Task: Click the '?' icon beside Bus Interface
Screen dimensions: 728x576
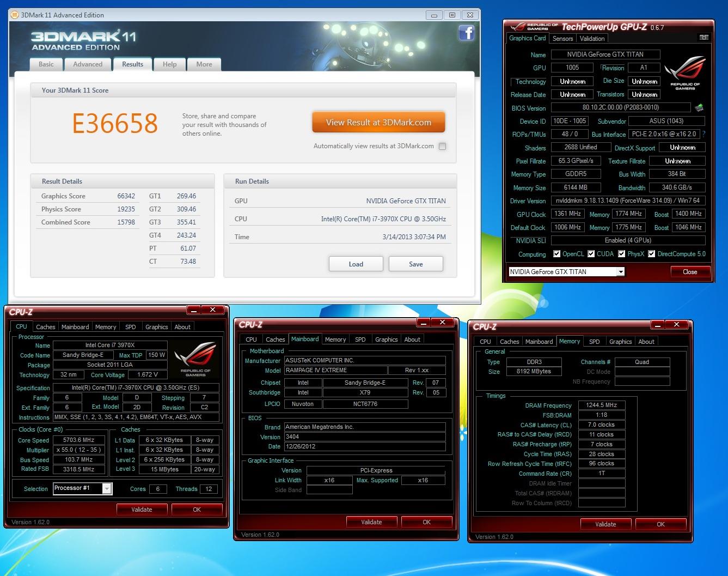Action: 703,134
